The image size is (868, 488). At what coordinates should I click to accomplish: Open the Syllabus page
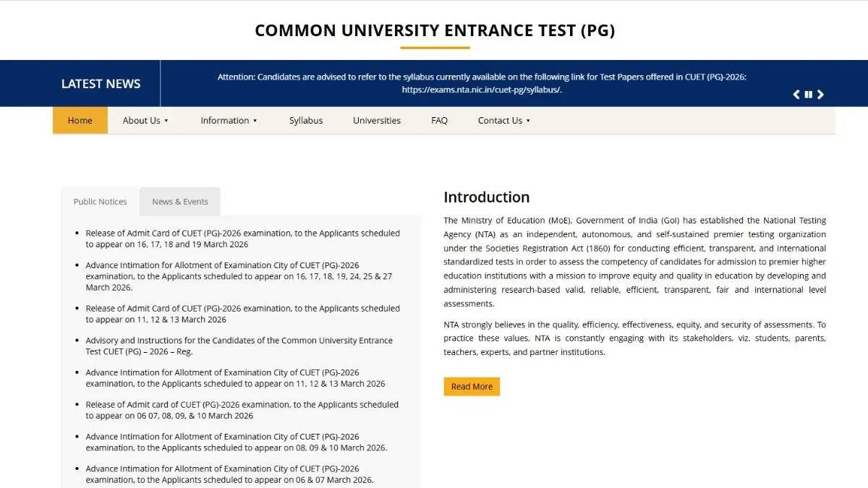pyautogui.click(x=306, y=121)
